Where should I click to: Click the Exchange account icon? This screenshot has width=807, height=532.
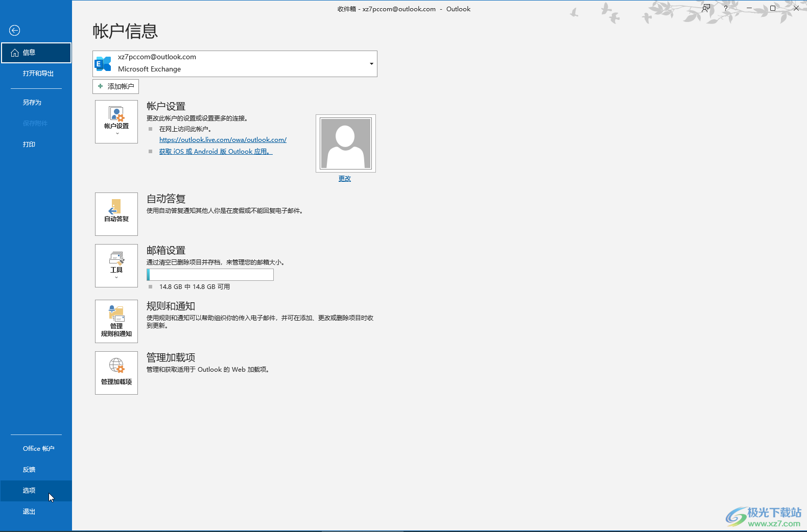(x=103, y=64)
